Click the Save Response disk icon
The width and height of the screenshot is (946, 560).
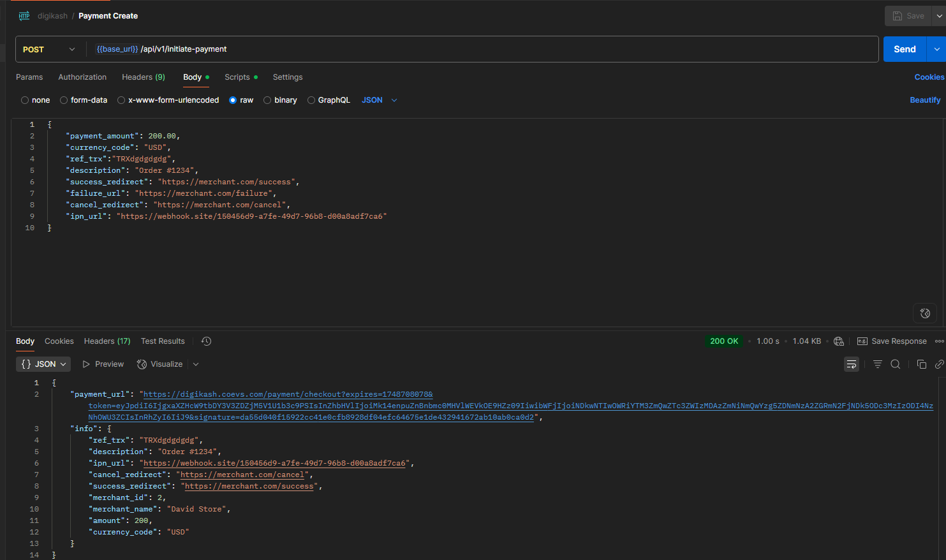862,341
